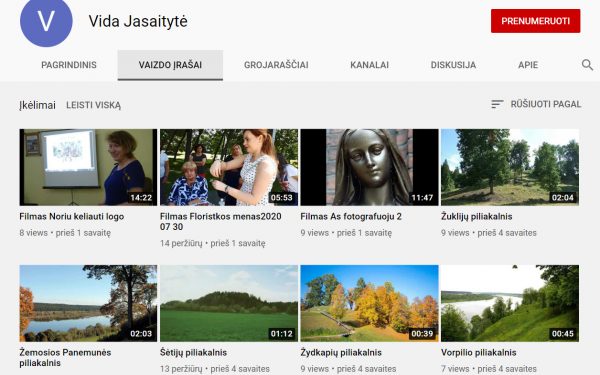Viewport: 600px width, 375px height.
Task: Open Filmas Floristkos menas2020 07 30 title
Action: 221,222
